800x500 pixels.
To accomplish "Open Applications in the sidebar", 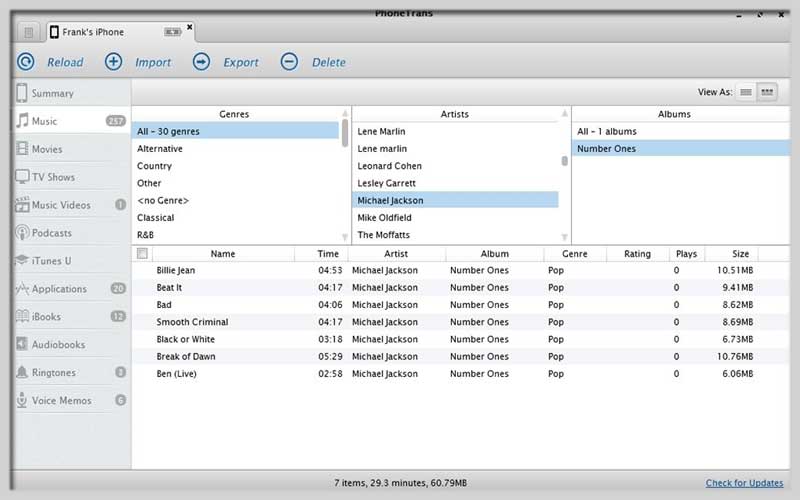I will click(71, 289).
